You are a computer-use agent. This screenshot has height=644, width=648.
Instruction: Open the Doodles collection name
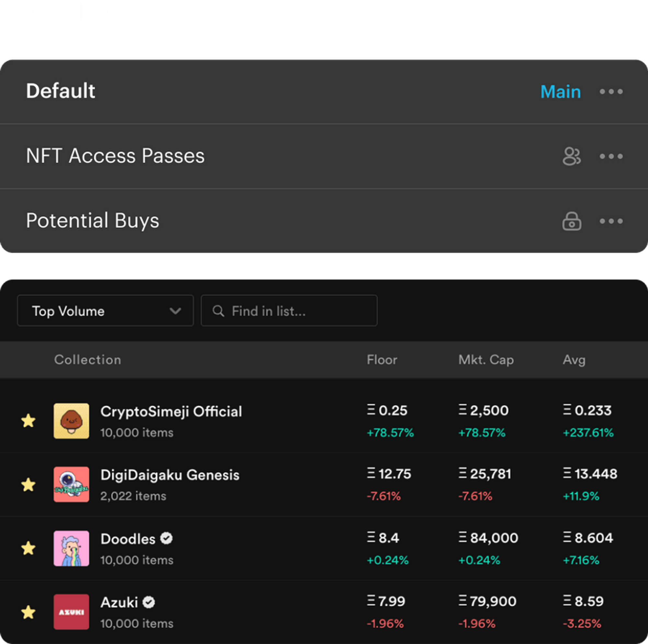point(128,539)
